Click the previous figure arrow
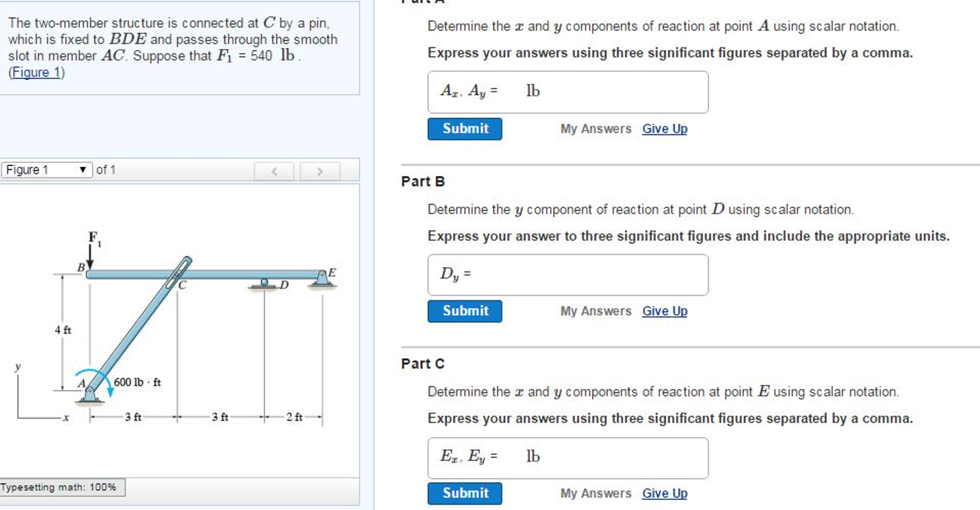980x510 pixels. [274, 171]
